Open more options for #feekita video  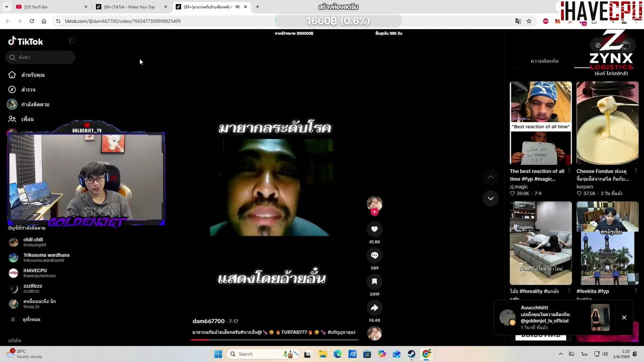coord(636,291)
